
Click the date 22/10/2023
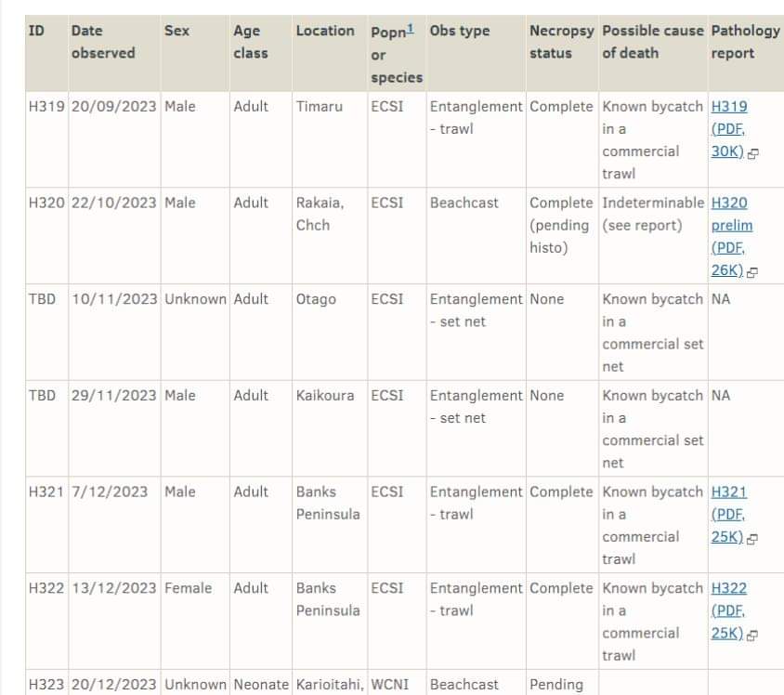(x=114, y=203)
